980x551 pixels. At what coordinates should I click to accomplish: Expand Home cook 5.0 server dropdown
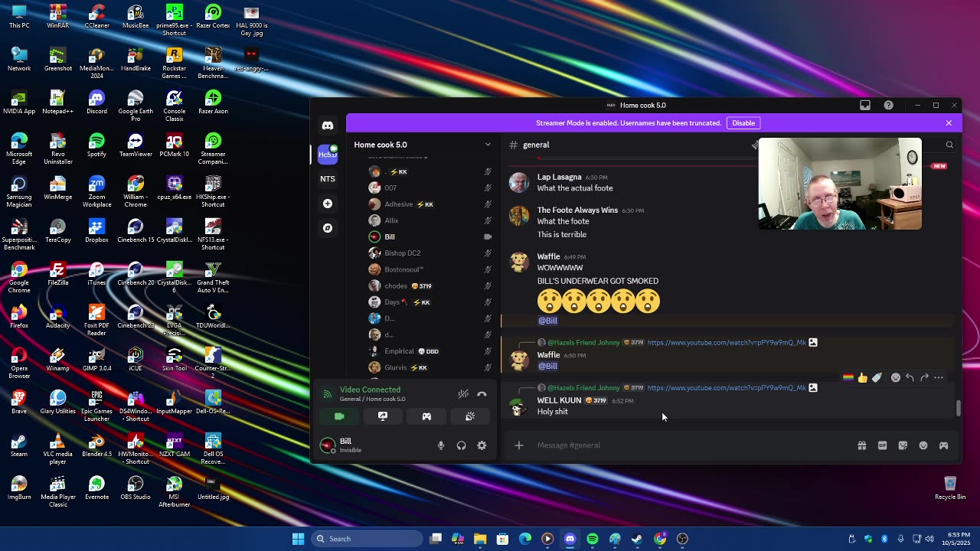pyautogui.click(x=488, y=145)
